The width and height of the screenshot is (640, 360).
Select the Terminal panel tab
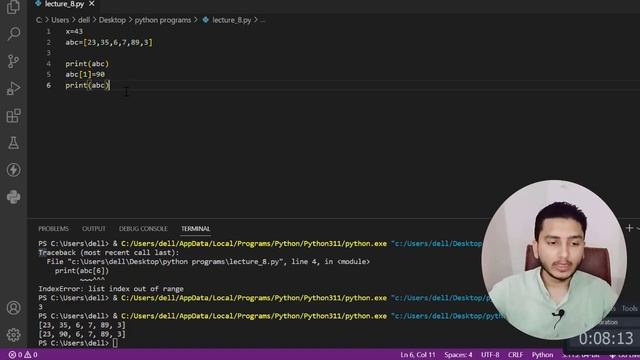[x=196, y=229]
